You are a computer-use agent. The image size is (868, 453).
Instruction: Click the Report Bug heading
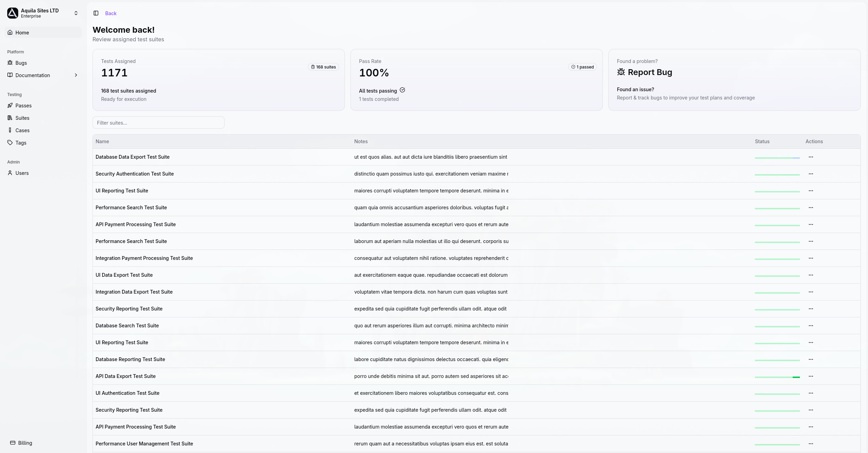[x=650, y=72]
